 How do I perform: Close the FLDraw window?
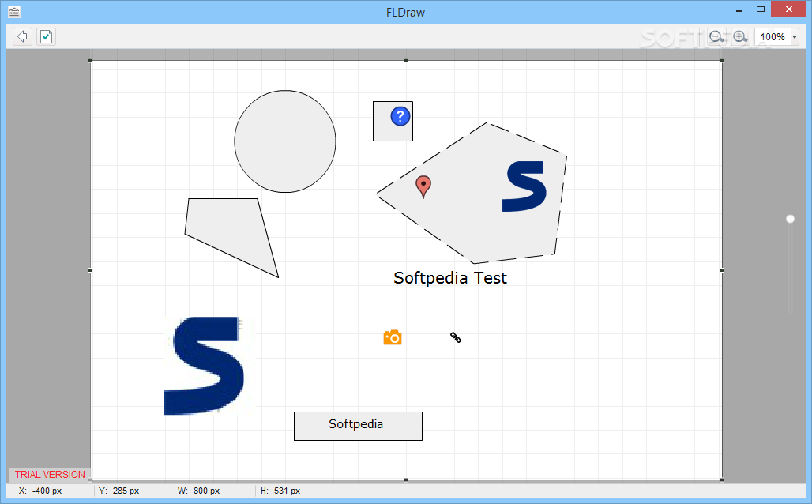coord(788,9)
